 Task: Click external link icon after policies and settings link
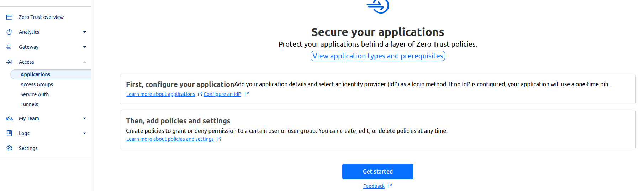tap(219, 139)
